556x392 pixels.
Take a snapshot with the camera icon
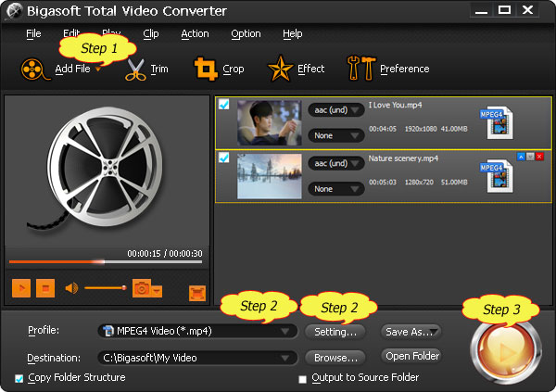point(142,288)
